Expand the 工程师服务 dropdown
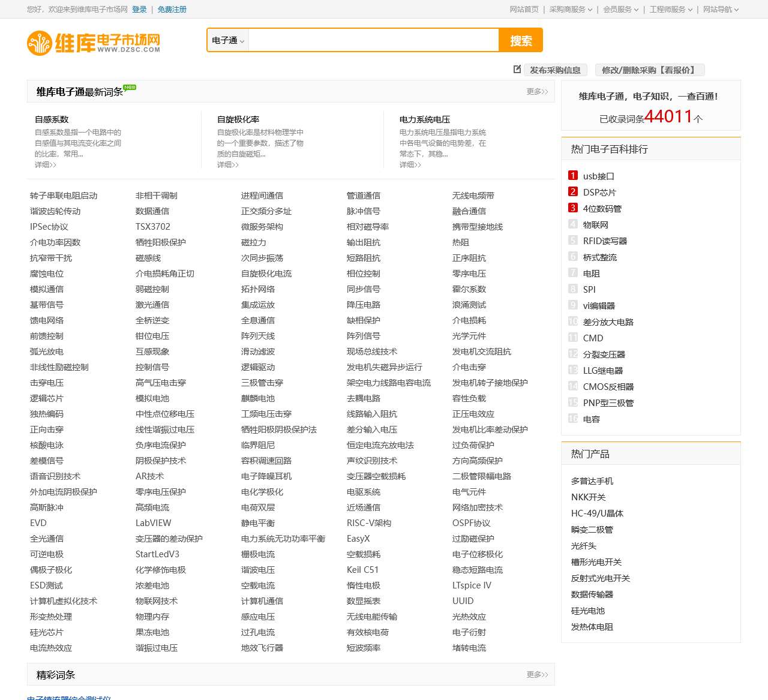The height and width of the screenshot is (700, 768). (x=671, y=10)
